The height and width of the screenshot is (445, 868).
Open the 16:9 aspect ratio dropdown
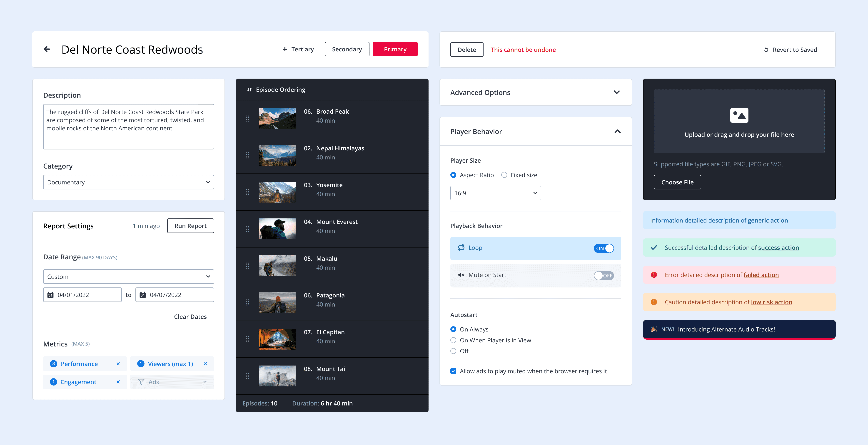point(495,193)
